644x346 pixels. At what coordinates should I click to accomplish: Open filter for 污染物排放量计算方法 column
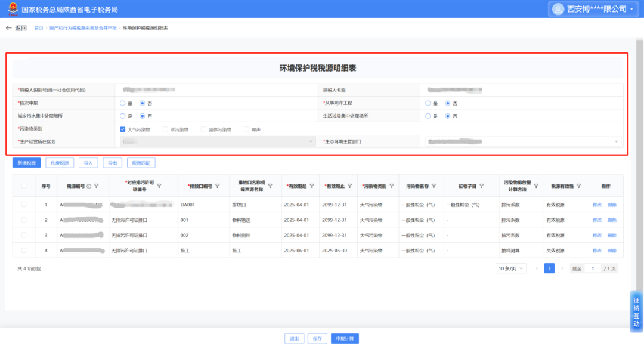point(536,186)
